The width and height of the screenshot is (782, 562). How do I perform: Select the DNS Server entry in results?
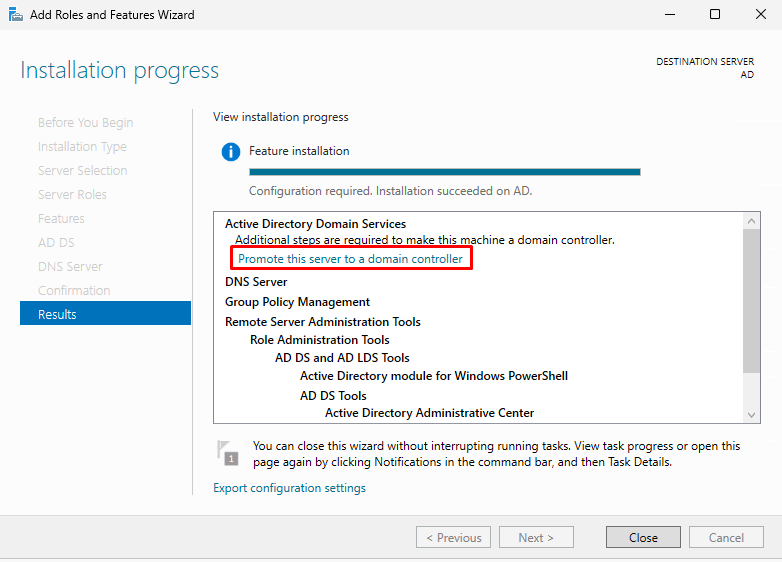pyautogui.click(x=256, y=282)
